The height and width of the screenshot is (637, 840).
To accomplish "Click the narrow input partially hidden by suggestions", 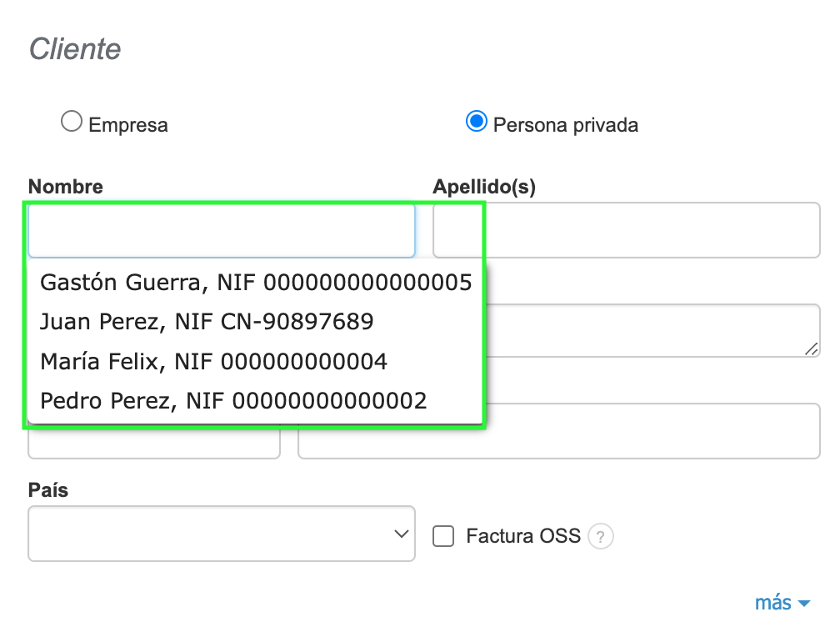I will click(153, 444).
